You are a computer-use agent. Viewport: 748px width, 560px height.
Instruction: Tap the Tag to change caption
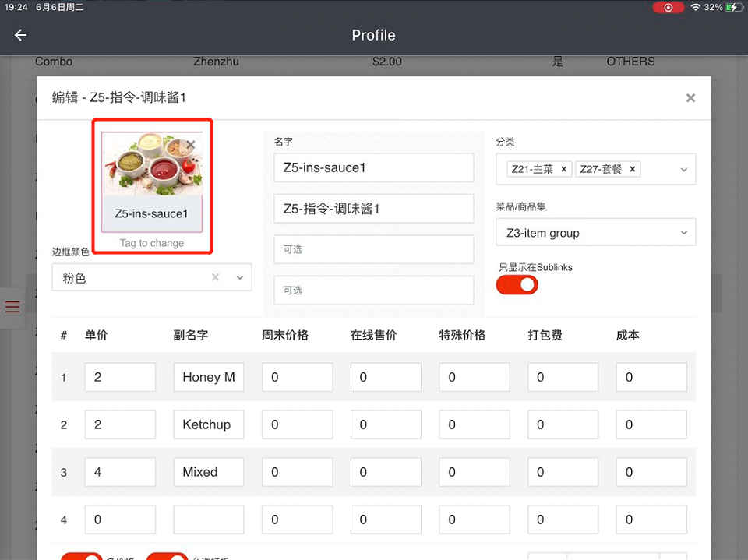[x=152, y=243]
